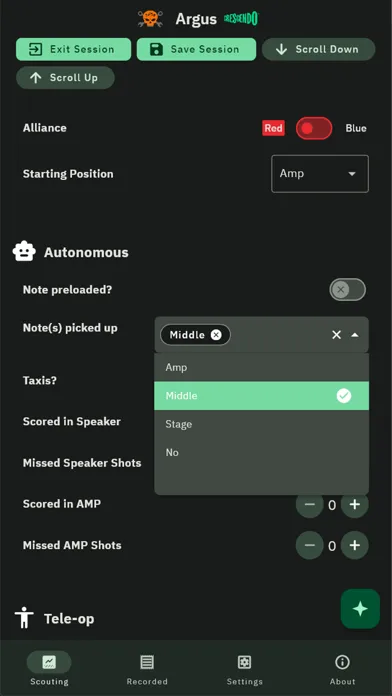Open the About tab
Image resolution: width=392 pixels, height=696 pixels.
point(342,669)
